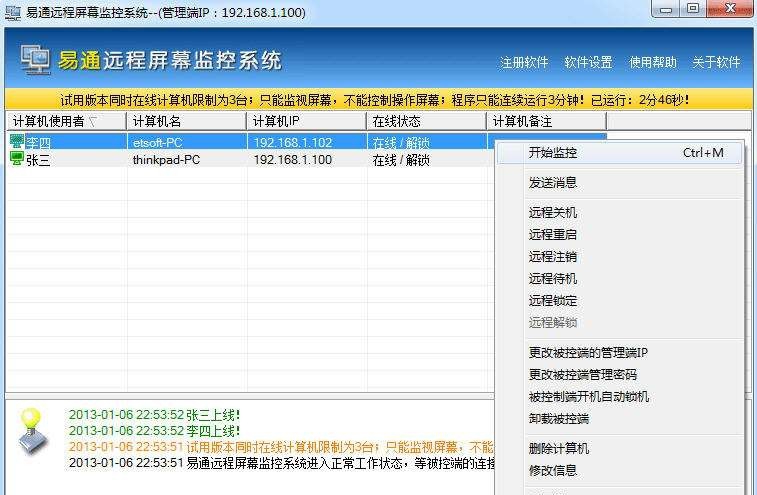Image resolution: width=757 pixels, height=495 pixels.
Task: Sort by 计算机名 column header
Action: coord(186,121)
